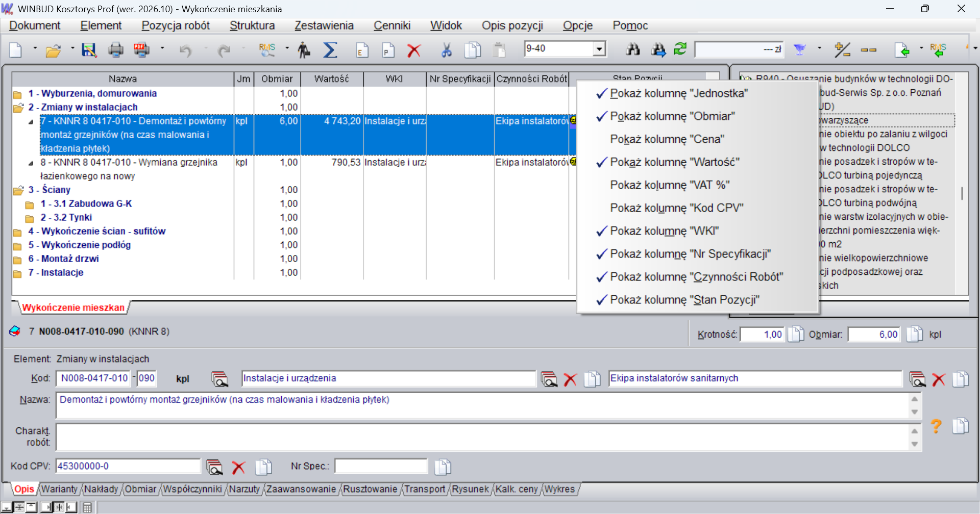Click the man with briefcase icon
This screenshot has height=514, width=980.
[x=304, y=49]
